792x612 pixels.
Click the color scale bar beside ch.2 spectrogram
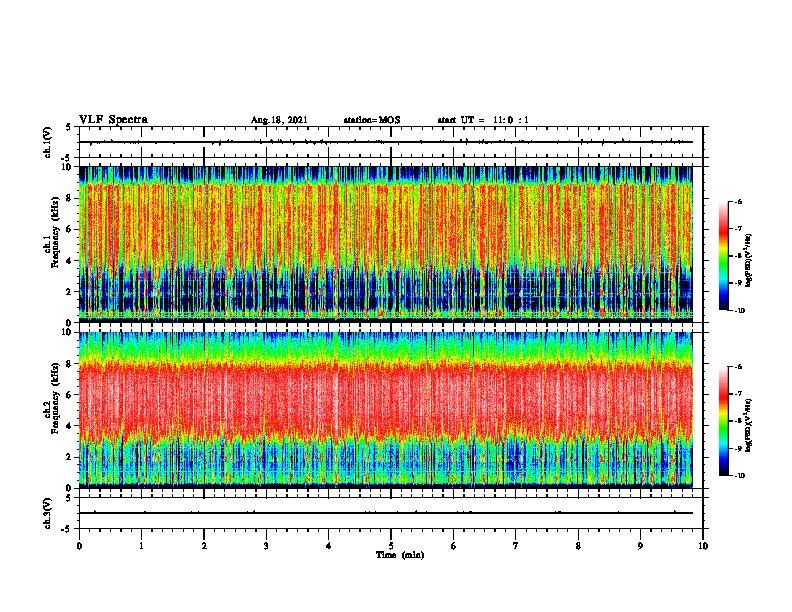pos(724,421)
